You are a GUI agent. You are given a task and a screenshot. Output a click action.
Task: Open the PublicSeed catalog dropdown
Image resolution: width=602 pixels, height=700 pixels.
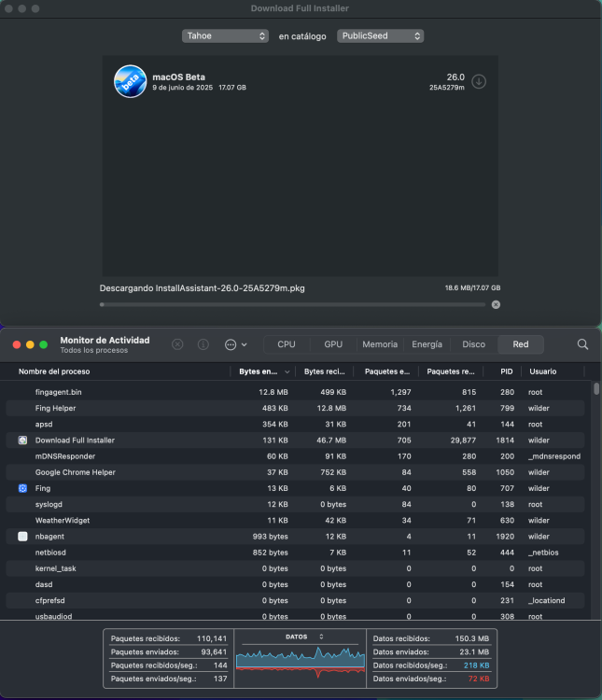(380, 36)
